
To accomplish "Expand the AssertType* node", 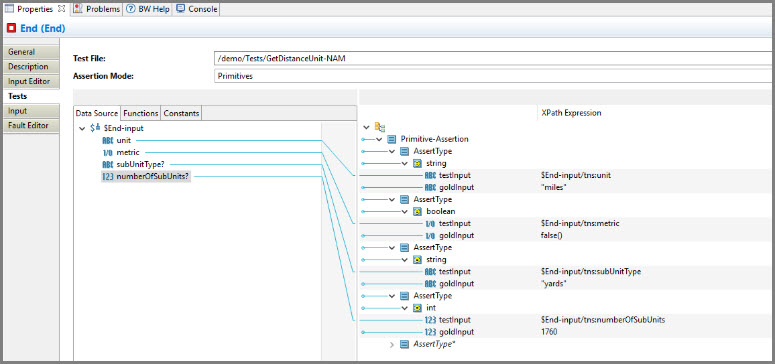I will click(x=392, y=344).
